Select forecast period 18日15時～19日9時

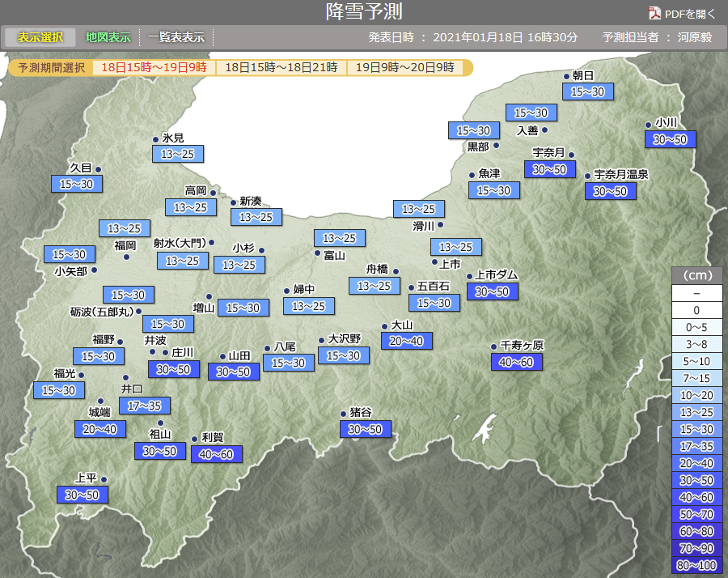[x=154, y=67]
